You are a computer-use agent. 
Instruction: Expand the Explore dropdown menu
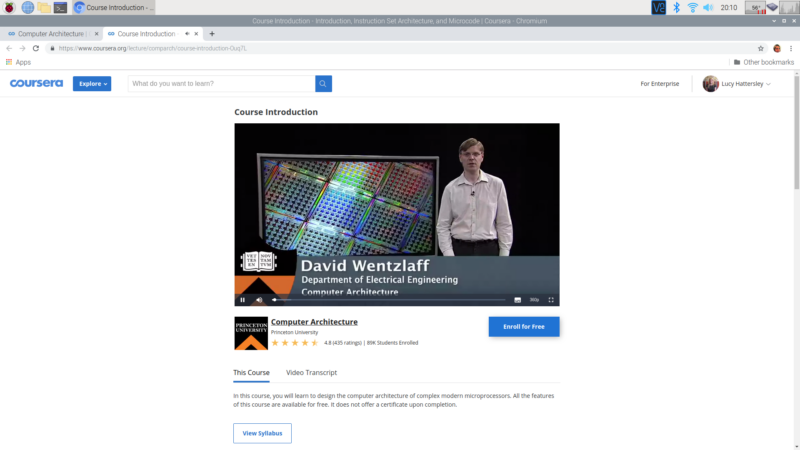point(91,84)
